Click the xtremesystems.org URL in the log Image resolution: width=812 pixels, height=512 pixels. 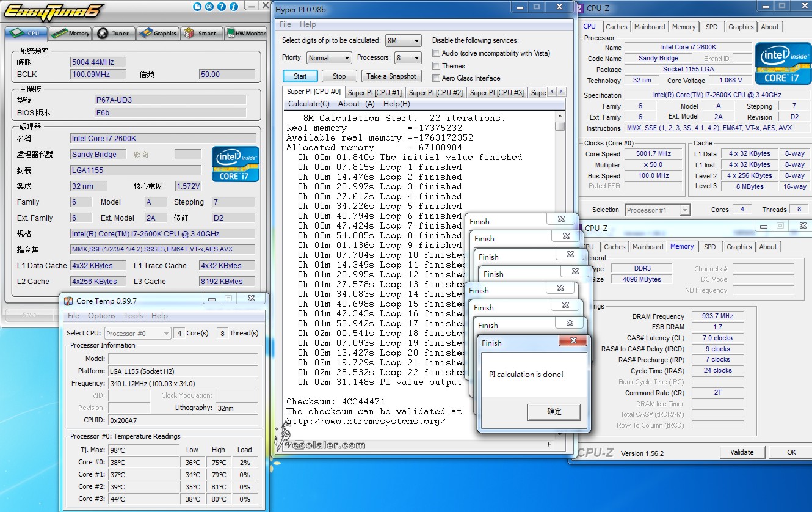(366, 421)
